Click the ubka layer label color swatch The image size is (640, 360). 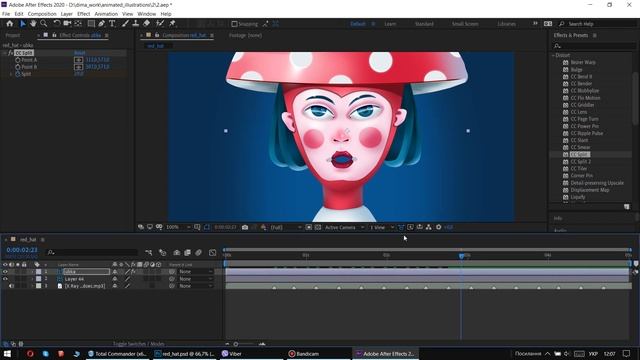point(38,271)
